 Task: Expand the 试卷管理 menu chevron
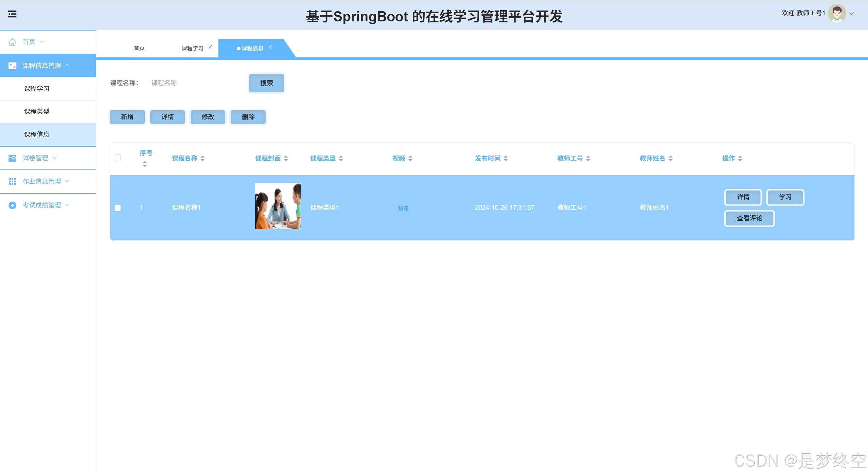(x=55, y=158)
